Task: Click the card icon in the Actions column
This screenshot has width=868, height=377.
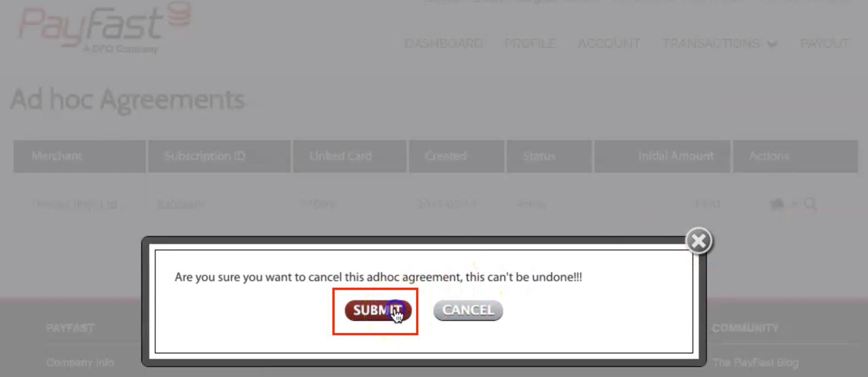Action: click(777, 204)
